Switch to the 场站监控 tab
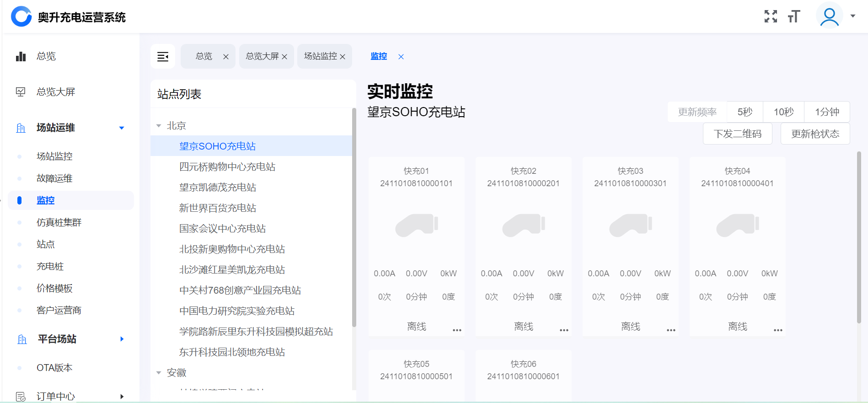The height and width of the screenshot is (403, 868). coord(320,56)
